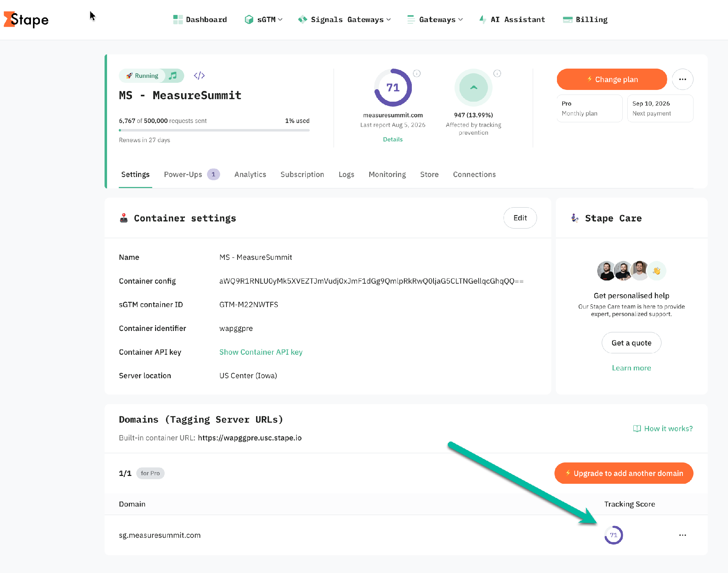Click the Container config value string
The height and width of the screenshot is (573, 728).
[371, 281]
